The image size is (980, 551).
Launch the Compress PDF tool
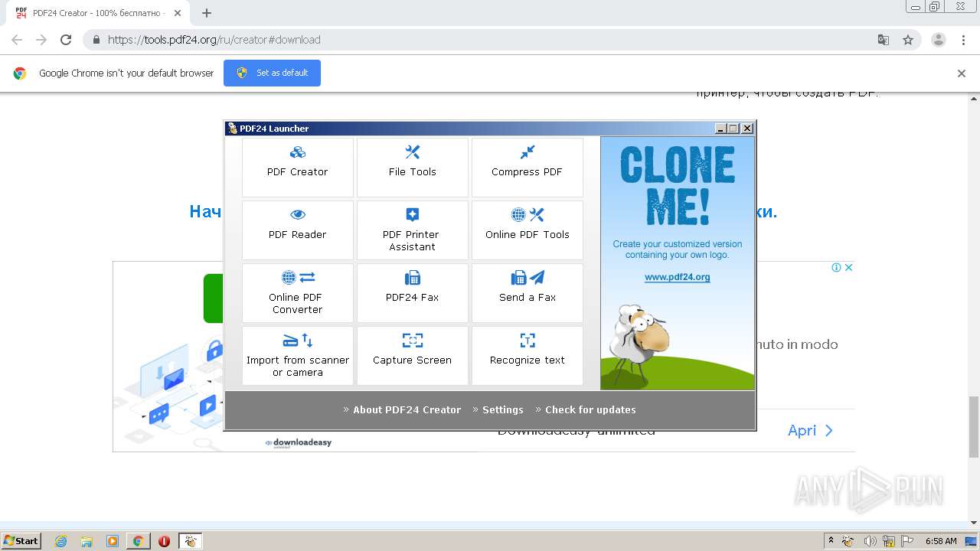tap(528, 168)
